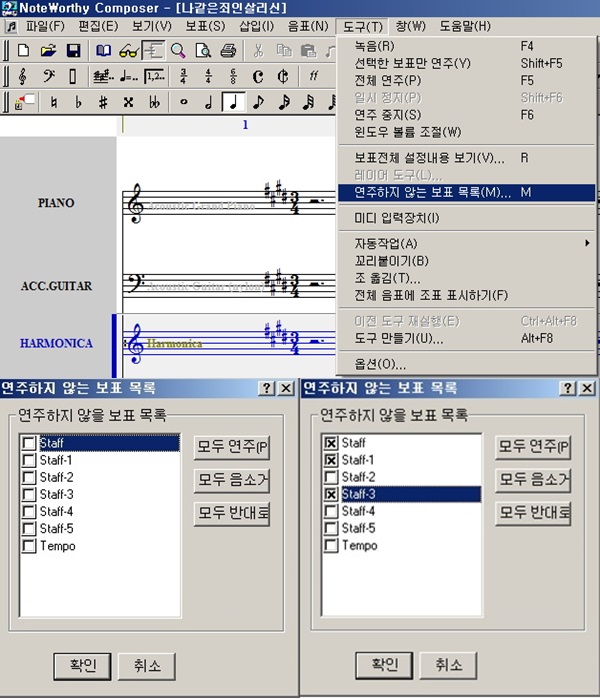The width and height of the screenshot is (600, 699).
Task: Click the New file toolbar icon
Action: pyautogui.click(x=23, y=51)
